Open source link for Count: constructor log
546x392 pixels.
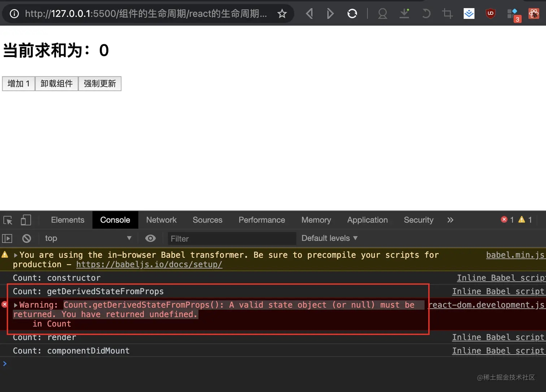pos(501,278)
